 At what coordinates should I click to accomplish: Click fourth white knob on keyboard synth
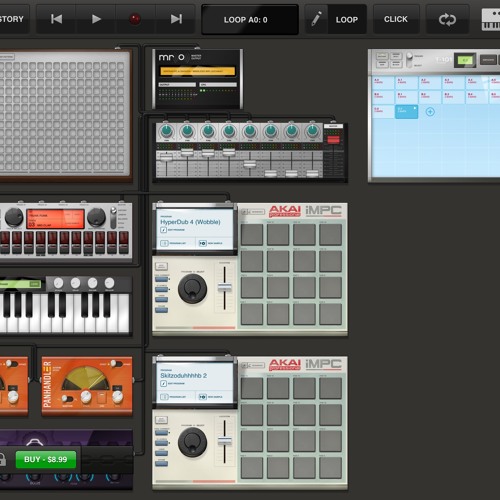coord(109,283)
